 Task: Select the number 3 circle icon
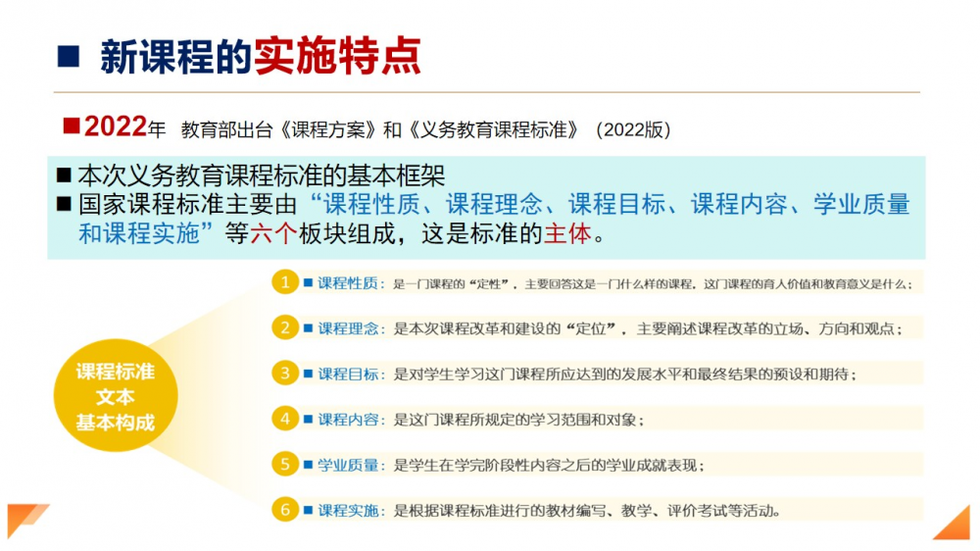pyautogui.click(x=285, y=374)
